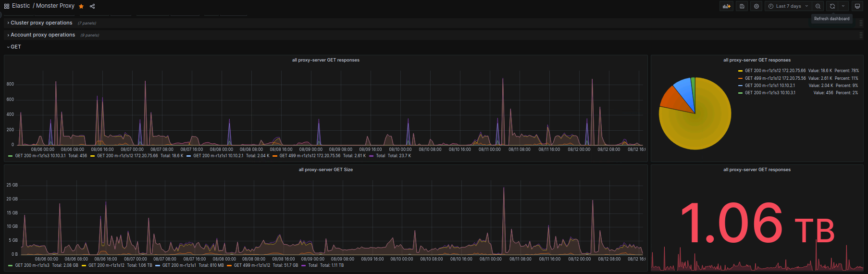Cycle view mode with the monitor icon
Image resolution: width=868 pixels, height=274 pixels.
pos(857,6)
